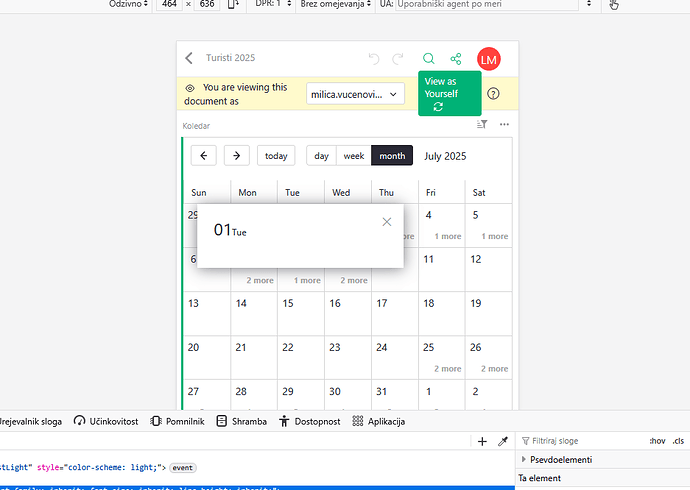Image resolution: width=690 pixels, height=490 pixels.
Task: Open the Urejevalnik sloga tab
Action: [x=30, y=421]
